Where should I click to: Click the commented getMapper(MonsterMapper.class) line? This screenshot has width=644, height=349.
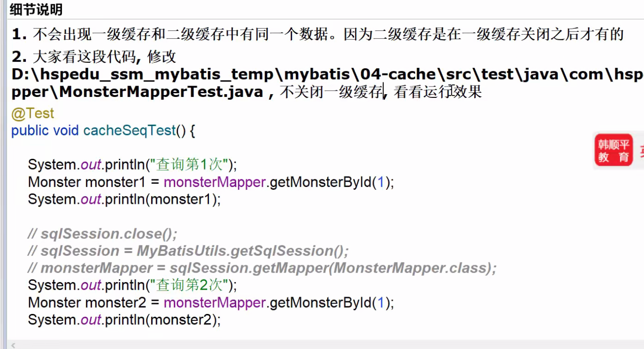click(262, 268)
